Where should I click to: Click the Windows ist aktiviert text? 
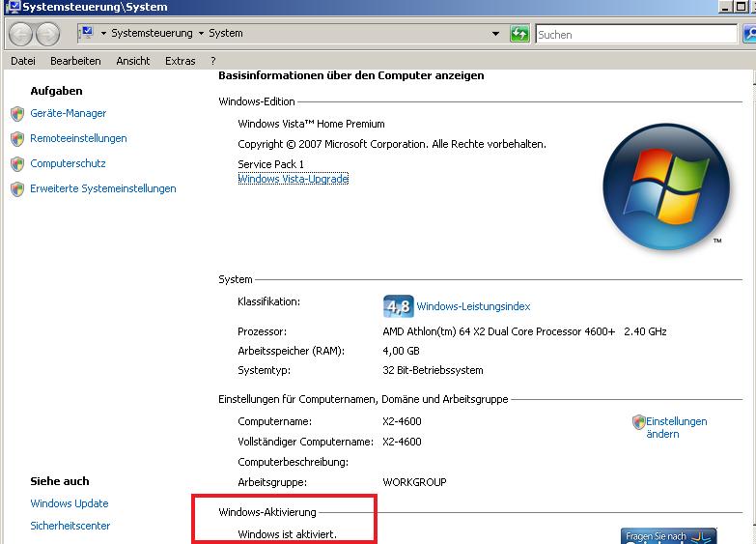point(288,534)
